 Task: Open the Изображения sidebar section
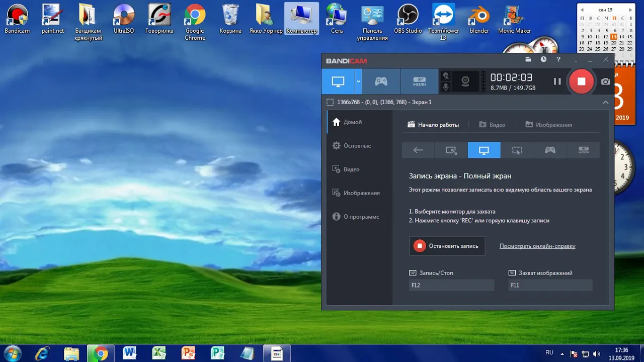[x=359, y=193]
